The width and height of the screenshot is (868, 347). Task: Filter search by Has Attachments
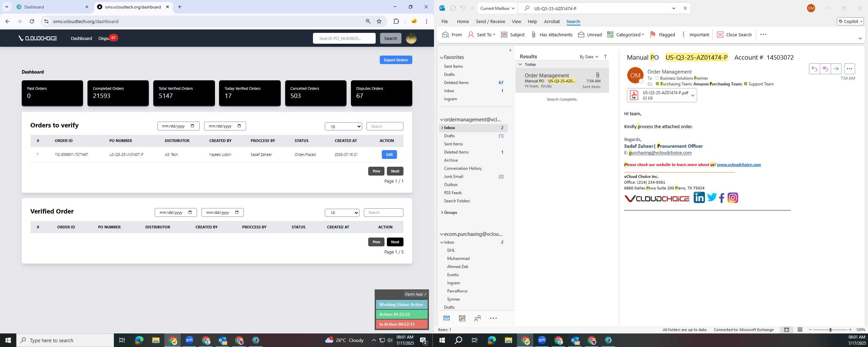tap(552, 35)
